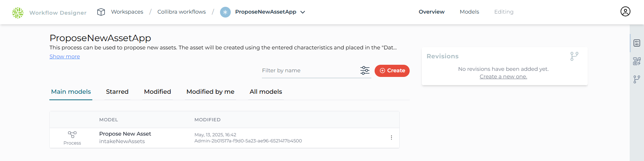
Task: Click the ProposeNewAssetApp blue asterisk icon
Action: click(225, 12)
